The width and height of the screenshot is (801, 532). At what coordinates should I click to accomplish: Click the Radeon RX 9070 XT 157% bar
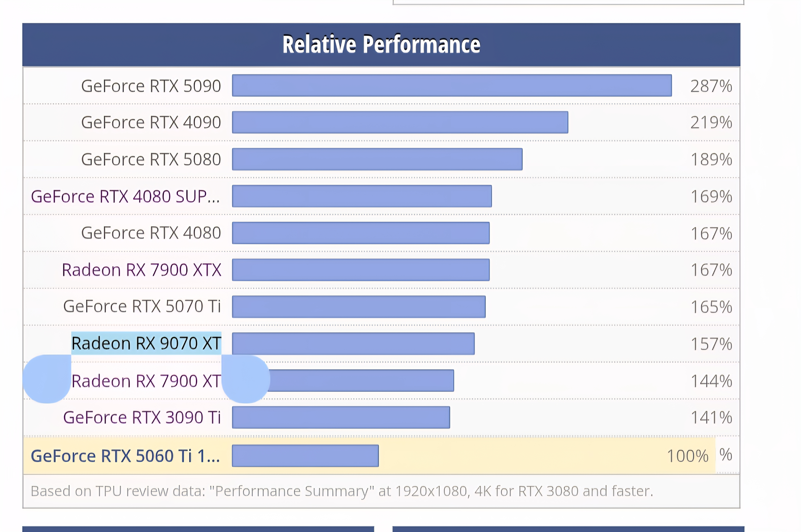point(353,344)
